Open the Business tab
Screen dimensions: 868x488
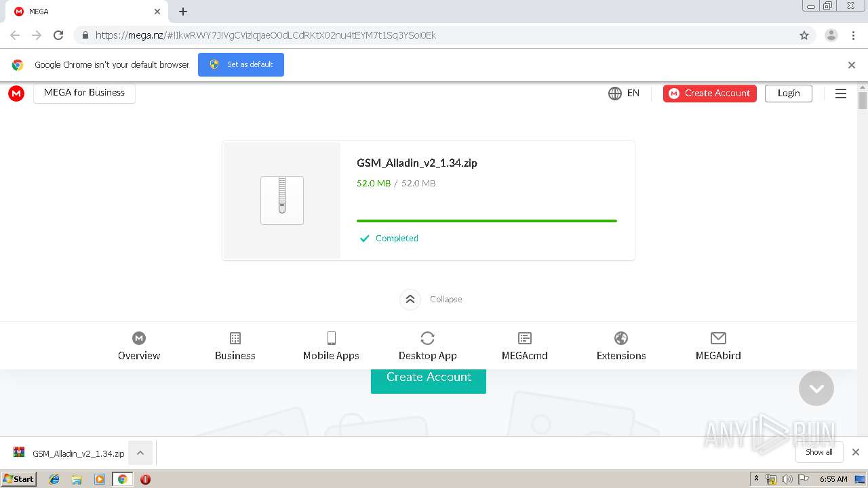[235, 346]
